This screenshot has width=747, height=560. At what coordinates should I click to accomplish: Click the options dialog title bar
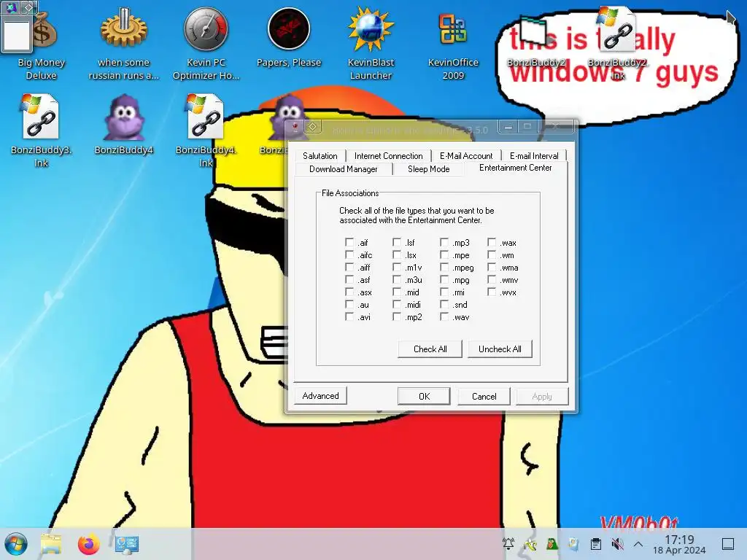click(x=410, y=130)
